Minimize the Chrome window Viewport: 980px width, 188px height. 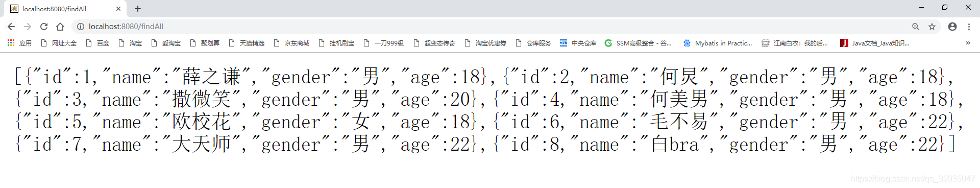[921, 8]
